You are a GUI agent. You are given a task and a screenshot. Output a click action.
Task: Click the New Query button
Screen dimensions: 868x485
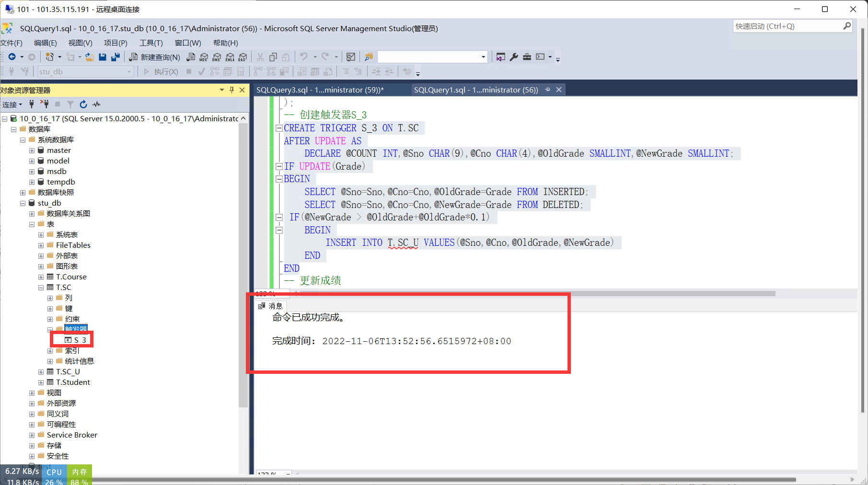point(155,57)
